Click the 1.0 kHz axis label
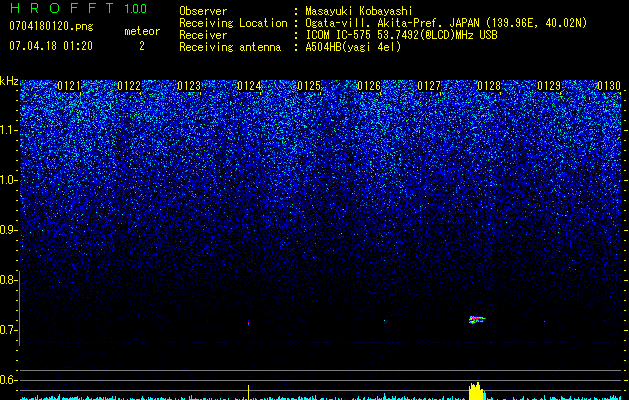The image size is (629, 400). click(x=8, y=180)
